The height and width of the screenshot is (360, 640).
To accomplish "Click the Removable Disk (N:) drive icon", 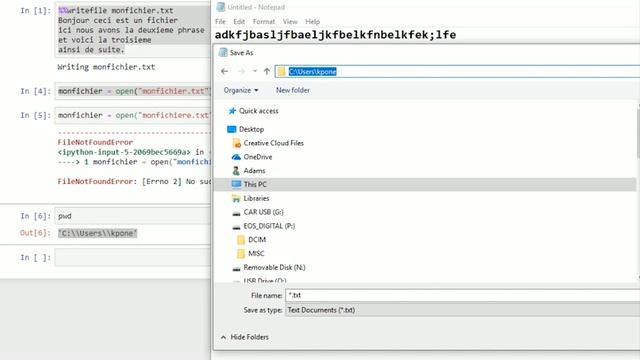I will click(236, 269).
